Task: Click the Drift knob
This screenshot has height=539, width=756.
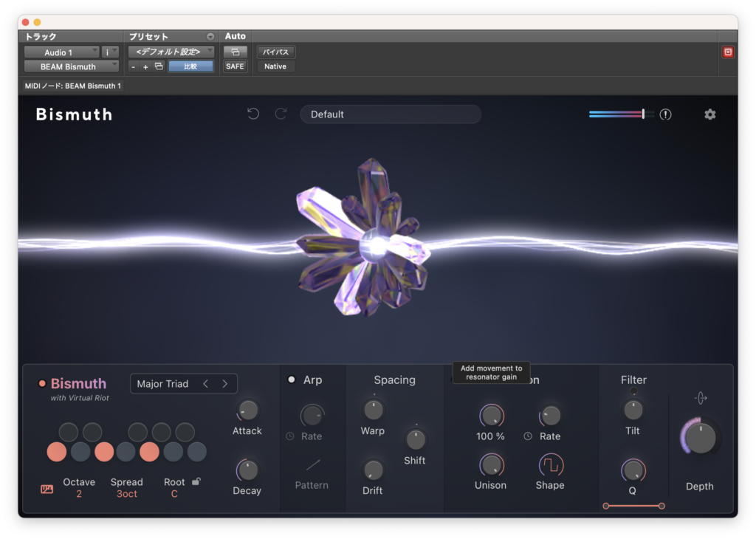Action: pos(373,470)
